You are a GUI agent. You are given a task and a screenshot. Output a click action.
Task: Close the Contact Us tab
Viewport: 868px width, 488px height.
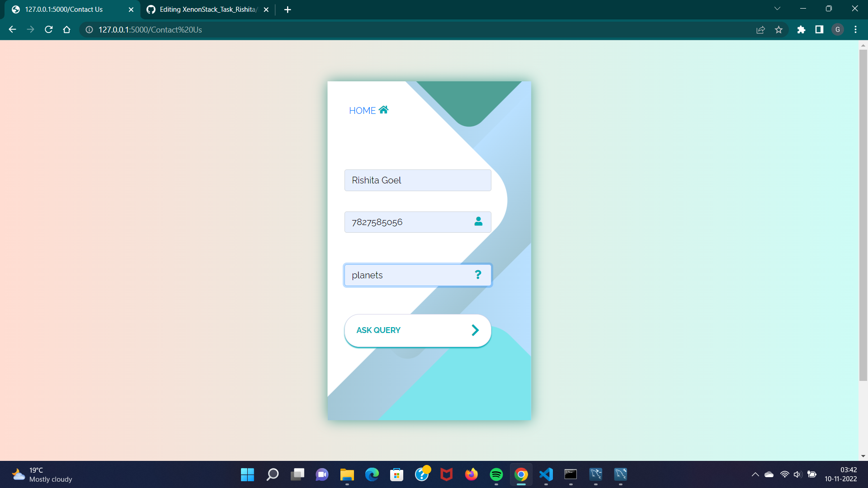click(131, 9)
